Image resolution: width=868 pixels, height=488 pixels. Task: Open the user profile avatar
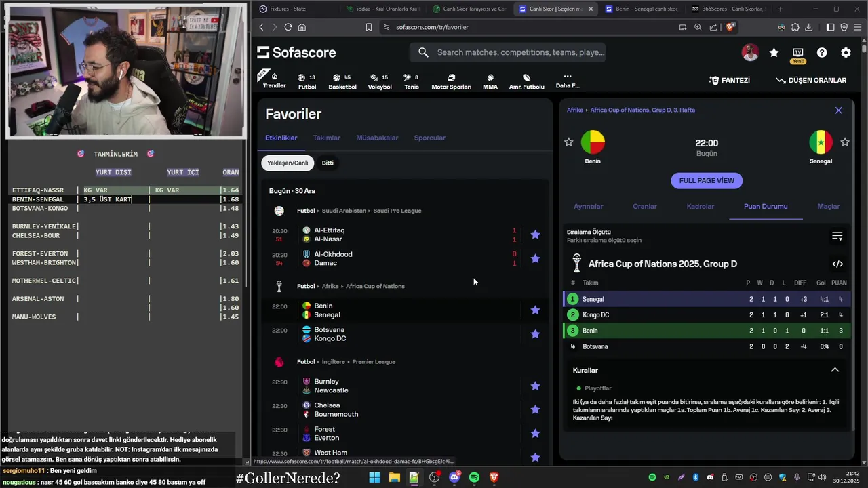[x=750, y=52]
